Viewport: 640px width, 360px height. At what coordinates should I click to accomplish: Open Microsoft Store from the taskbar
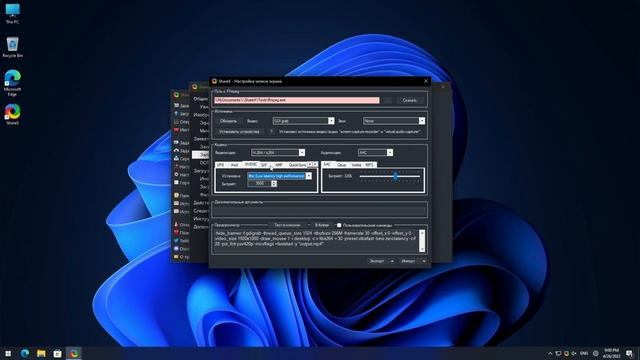(x=58, y=353)
